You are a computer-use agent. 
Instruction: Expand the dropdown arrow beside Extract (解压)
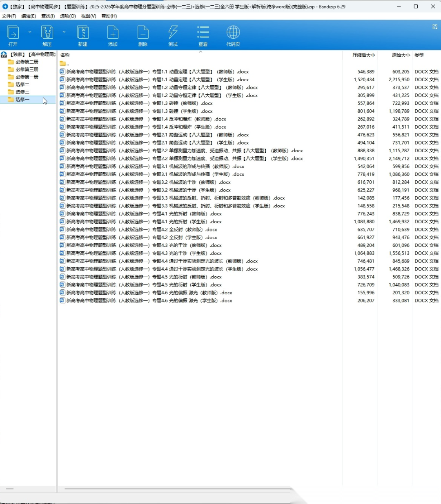(x=64, y=32)
